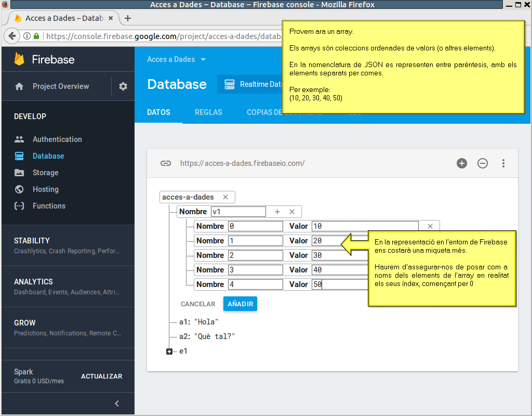Viewport: 532px width, 416px height.
Task: Click the site info icon in address bar
Action: pyautogui.click(x=27, y=36)
